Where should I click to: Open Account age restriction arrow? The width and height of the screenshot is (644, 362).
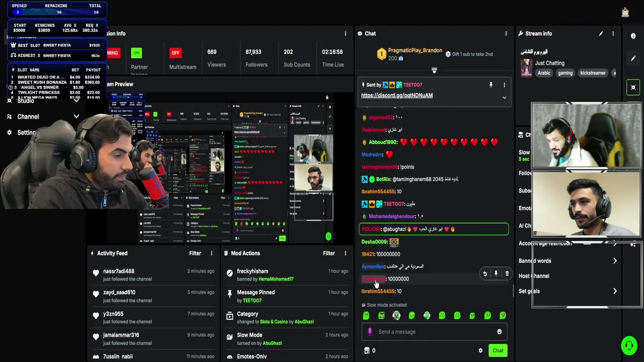click(x=615, y=243)
